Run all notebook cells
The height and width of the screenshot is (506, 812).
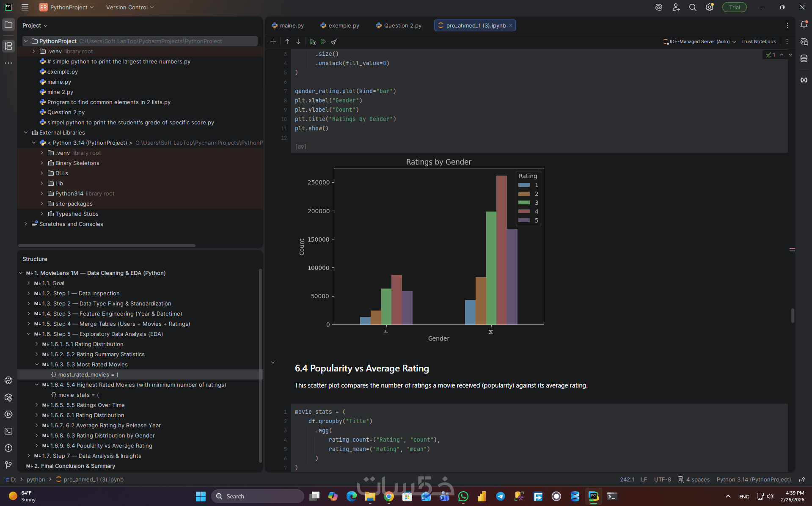coord(323,41)
